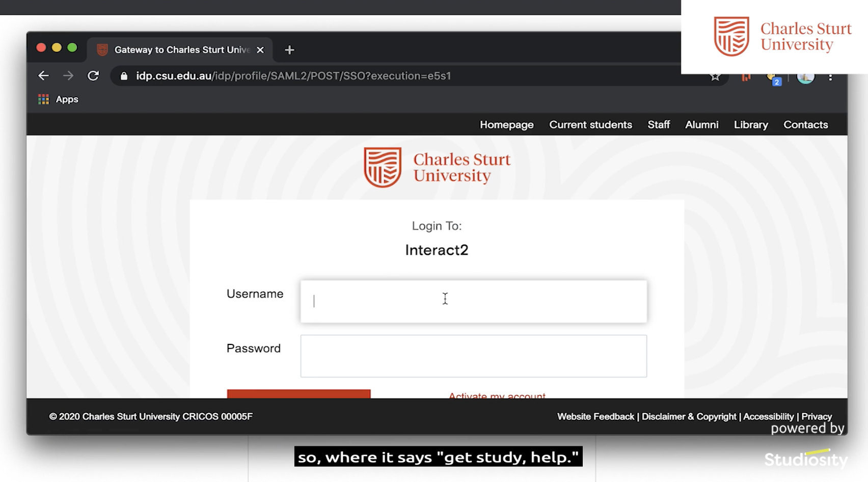
Task: Click the Charles Sturt University page logo
Action: [x=437, y=168]
